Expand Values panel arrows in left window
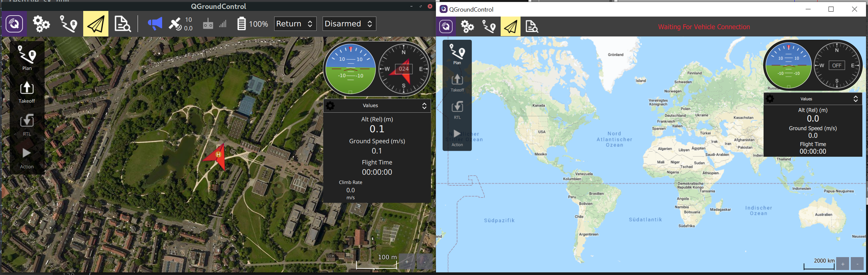Screen dimensions: 868x275 (424, 106)
